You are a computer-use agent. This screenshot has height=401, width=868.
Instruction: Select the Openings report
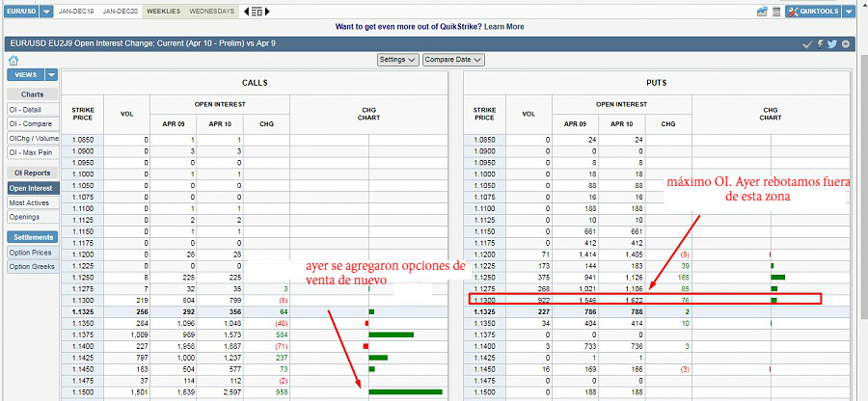[33, 217]
